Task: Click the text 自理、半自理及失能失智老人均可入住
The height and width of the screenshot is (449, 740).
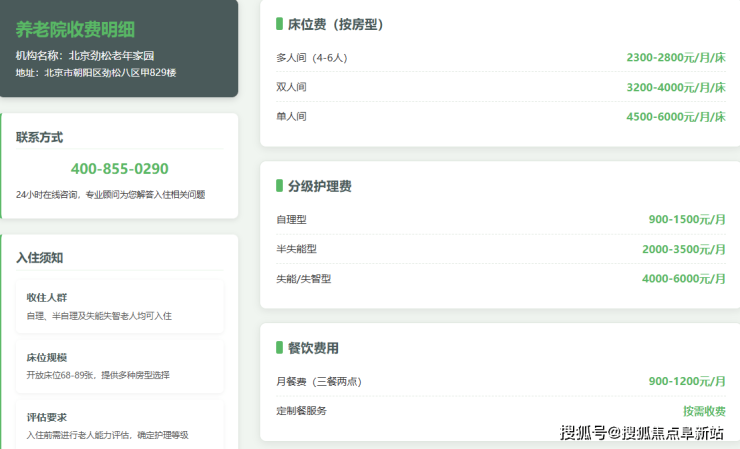Action: pyautogui.click(x=99, y=316)
